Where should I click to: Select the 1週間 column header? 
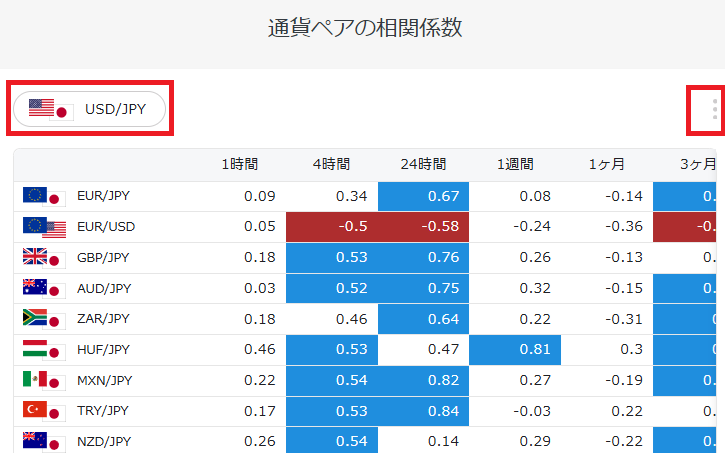pyautogui.click(x=515, y=164)
